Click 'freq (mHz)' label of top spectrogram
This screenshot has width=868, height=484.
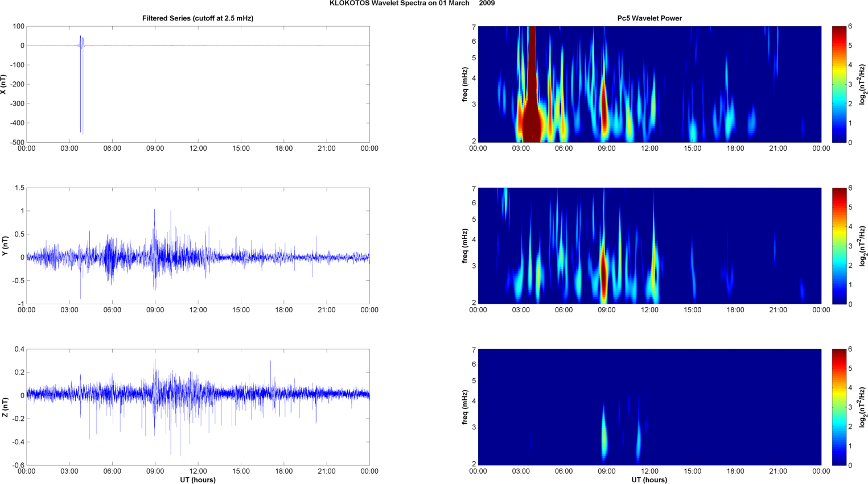[x=465, y=84]
